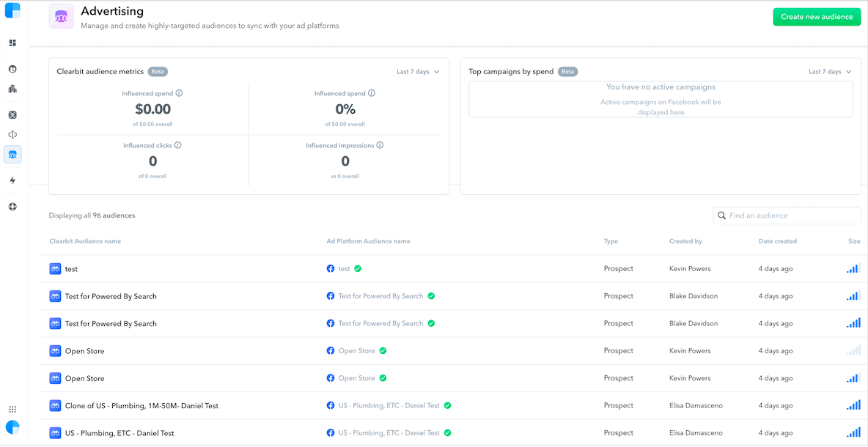The image size is (868, 447).
Task: Open the balance scales icon in sidebar
Action: (x=12, y=134)
